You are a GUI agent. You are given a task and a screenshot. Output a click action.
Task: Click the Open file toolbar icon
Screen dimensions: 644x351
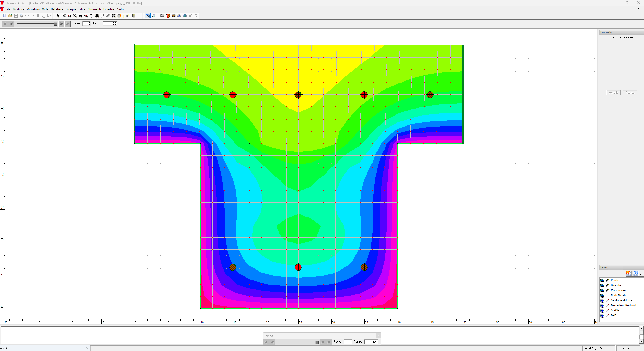(10, 16)
